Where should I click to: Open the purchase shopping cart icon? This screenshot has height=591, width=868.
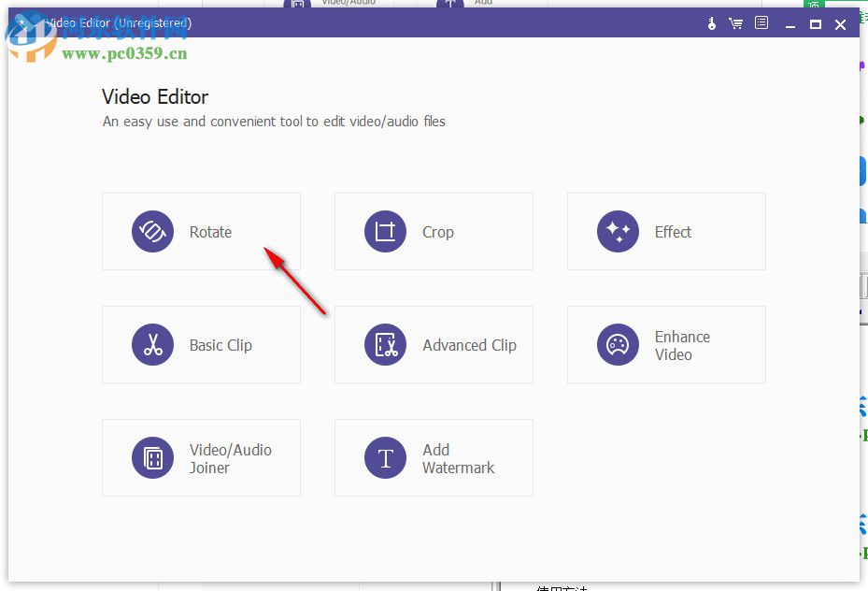pos(736,22)
